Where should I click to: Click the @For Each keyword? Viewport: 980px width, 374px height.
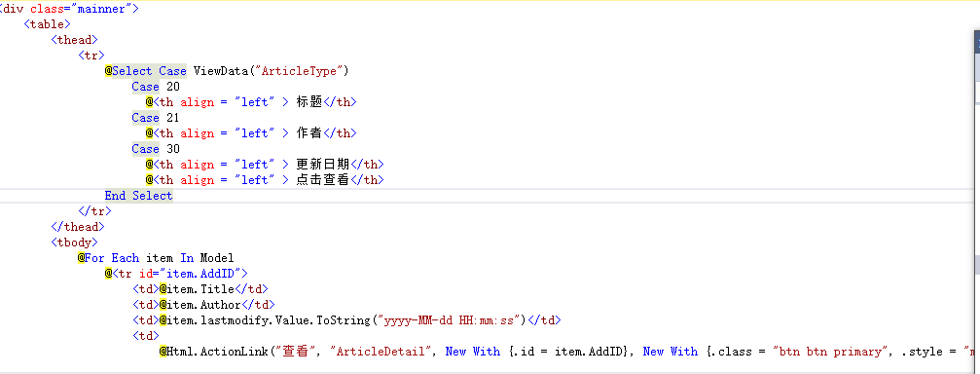point(108,258)
